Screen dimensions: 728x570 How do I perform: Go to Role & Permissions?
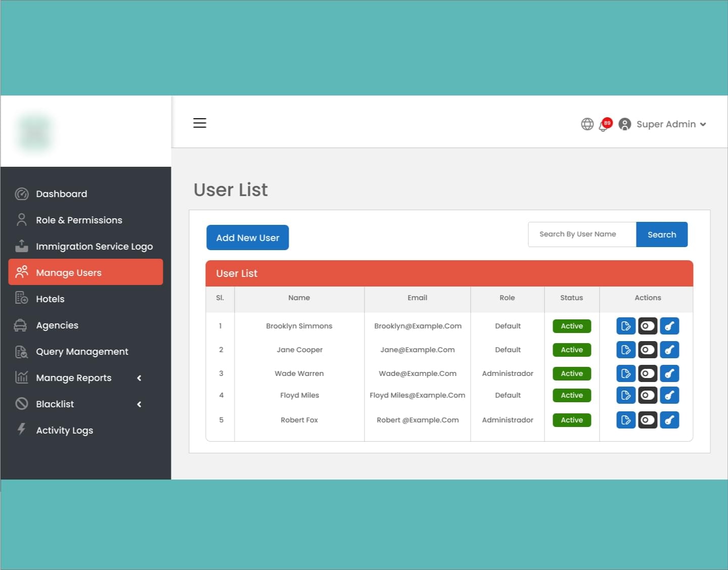(x=86, y=220)
